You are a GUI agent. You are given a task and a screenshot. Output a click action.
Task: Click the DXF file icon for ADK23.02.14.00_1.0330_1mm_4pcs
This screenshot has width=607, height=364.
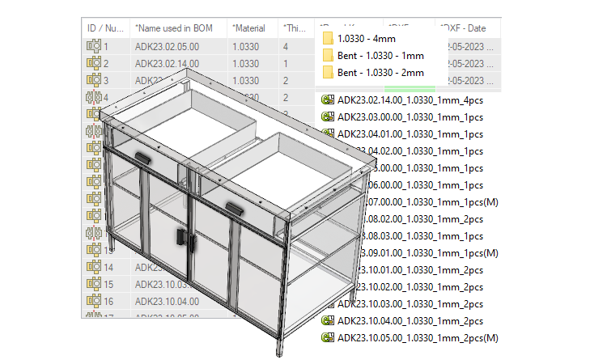328,99
